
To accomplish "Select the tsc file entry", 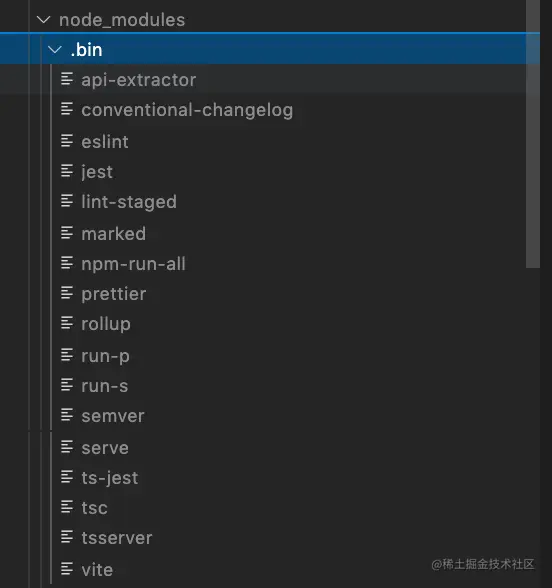I will click(94, 508).
